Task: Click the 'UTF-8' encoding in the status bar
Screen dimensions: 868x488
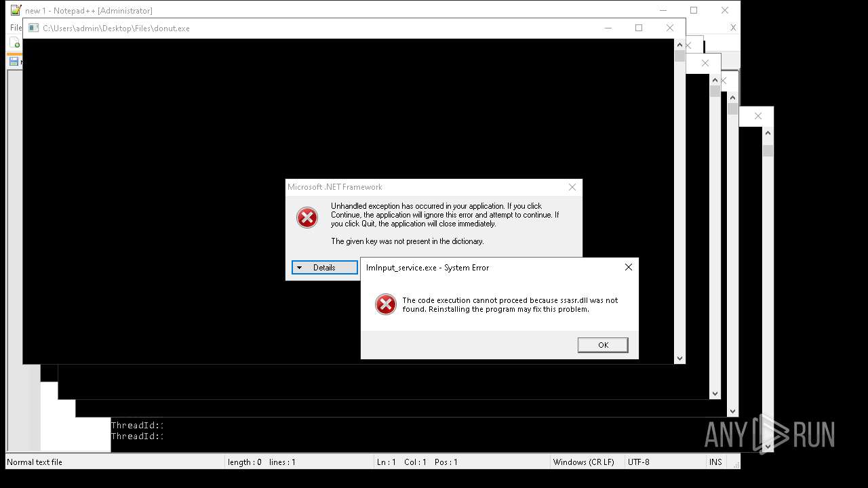Action: pyautogui.click(x=639, y=462)
